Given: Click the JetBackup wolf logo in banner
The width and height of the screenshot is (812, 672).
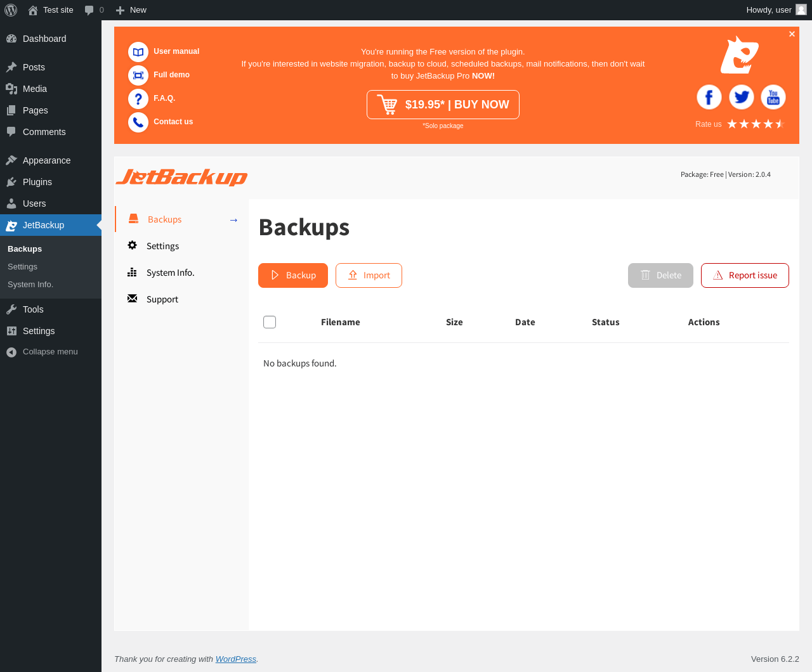Looking at the screenshot, I should (x=740, y=55).
